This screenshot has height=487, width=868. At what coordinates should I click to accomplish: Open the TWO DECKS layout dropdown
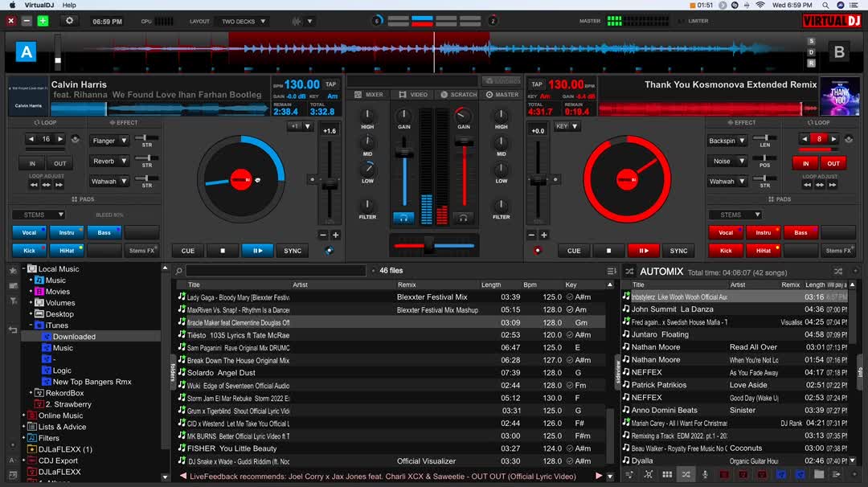(x=244, y=22)
